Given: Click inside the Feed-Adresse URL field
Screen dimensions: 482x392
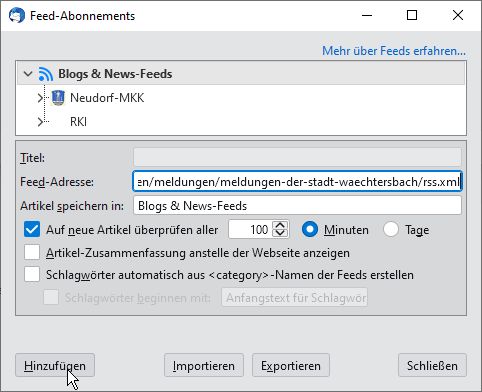Looking at the screenshot, I should coord(297,182).
